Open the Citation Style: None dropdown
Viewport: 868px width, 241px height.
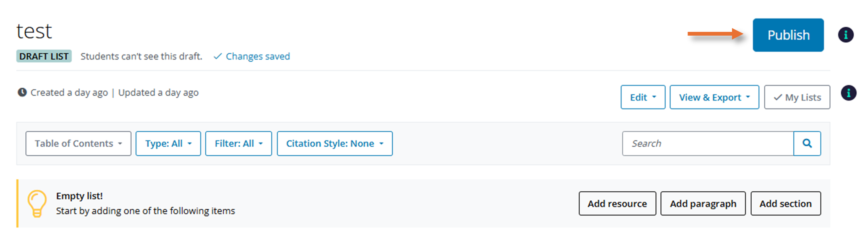point(335,143)
